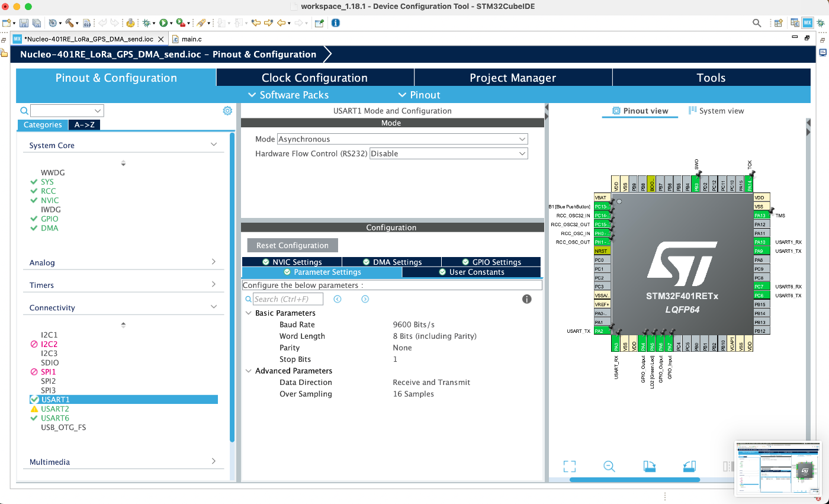
Task: Open the main.c editor tab
Action: pyautogui.click(x=188, y=39)
